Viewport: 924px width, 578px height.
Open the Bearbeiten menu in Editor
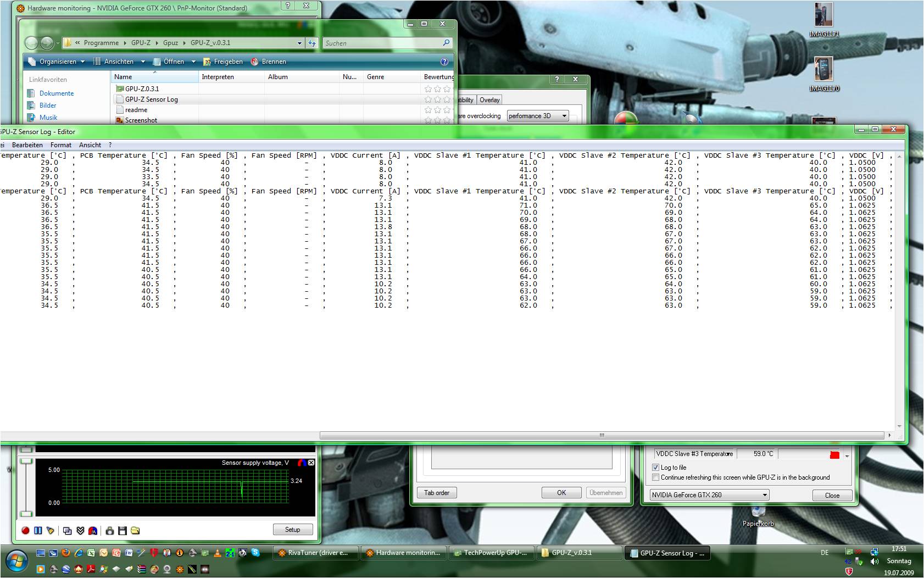click(27, 145)
